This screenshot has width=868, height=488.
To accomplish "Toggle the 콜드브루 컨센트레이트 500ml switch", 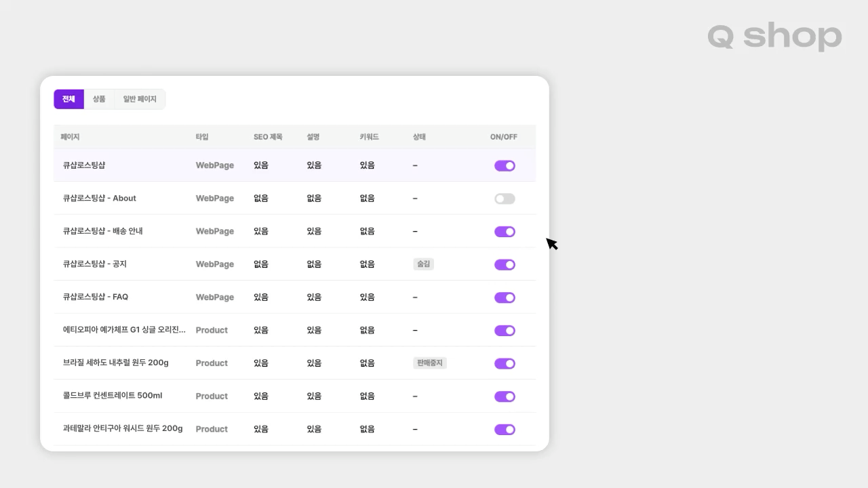I will click(505, 396).
